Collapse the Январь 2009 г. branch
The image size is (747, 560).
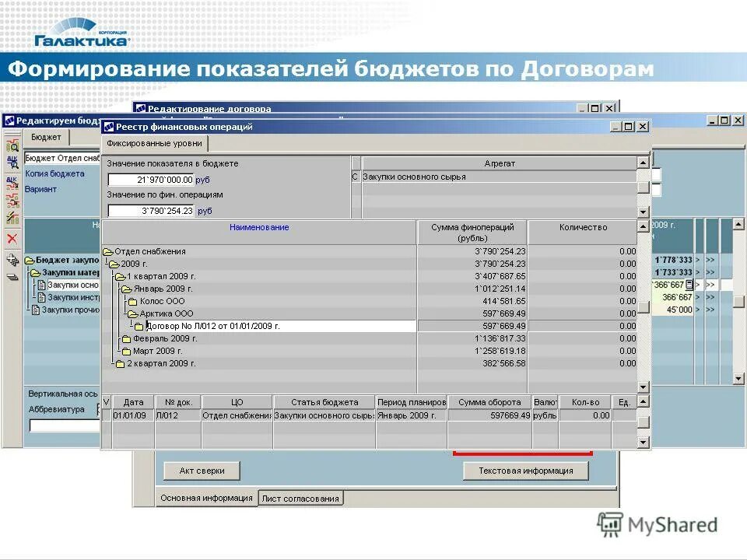coord(125,289)
